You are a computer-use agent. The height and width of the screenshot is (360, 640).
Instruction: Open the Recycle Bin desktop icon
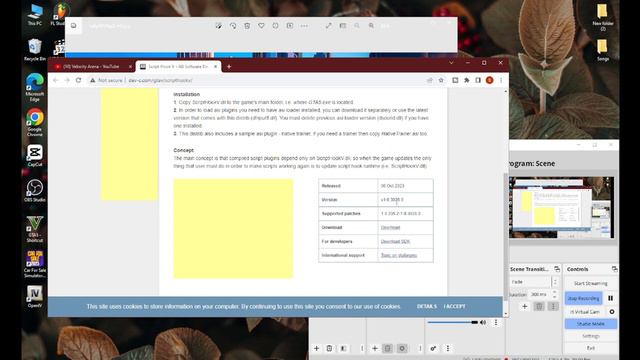[x=35, y=50]
